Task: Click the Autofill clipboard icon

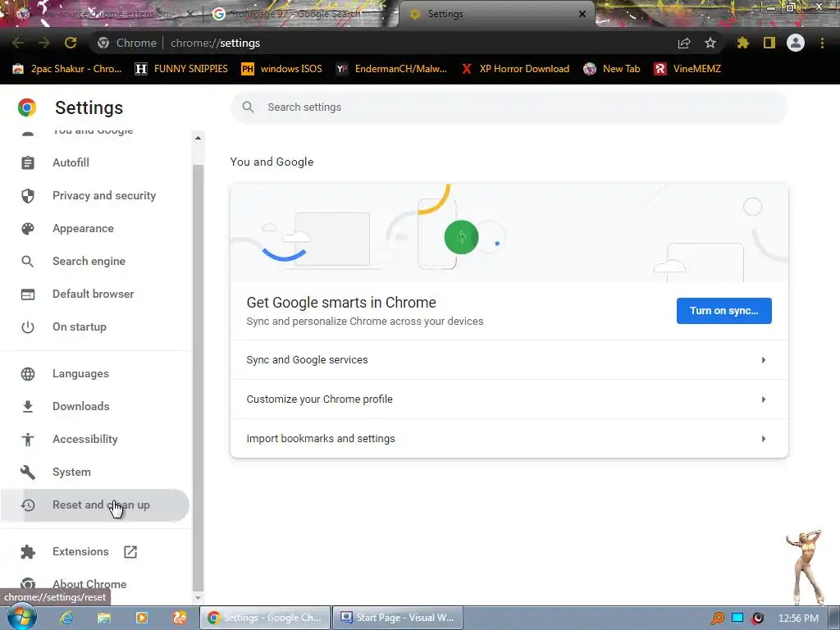Action: pos(28,163)
